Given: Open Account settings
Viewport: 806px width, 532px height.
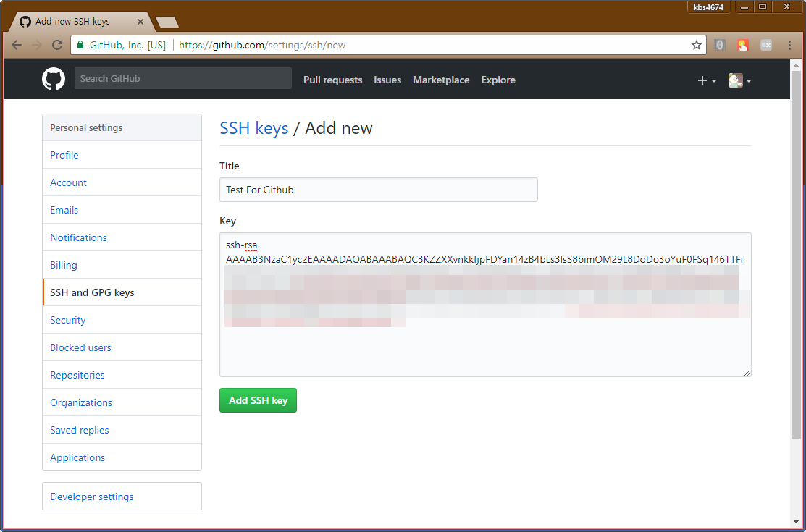Looking at the screenshot, I should pos(122,182).
